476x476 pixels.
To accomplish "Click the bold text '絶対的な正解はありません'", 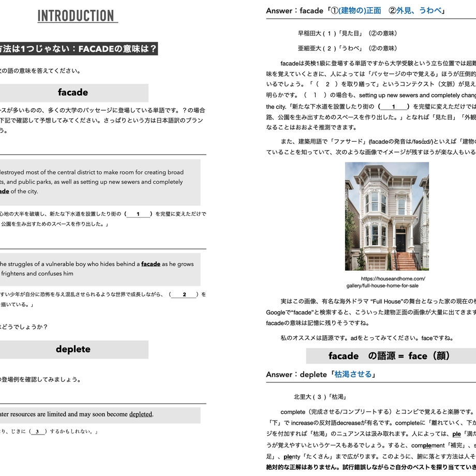I will pyautogui.click(x=303, y=467).
